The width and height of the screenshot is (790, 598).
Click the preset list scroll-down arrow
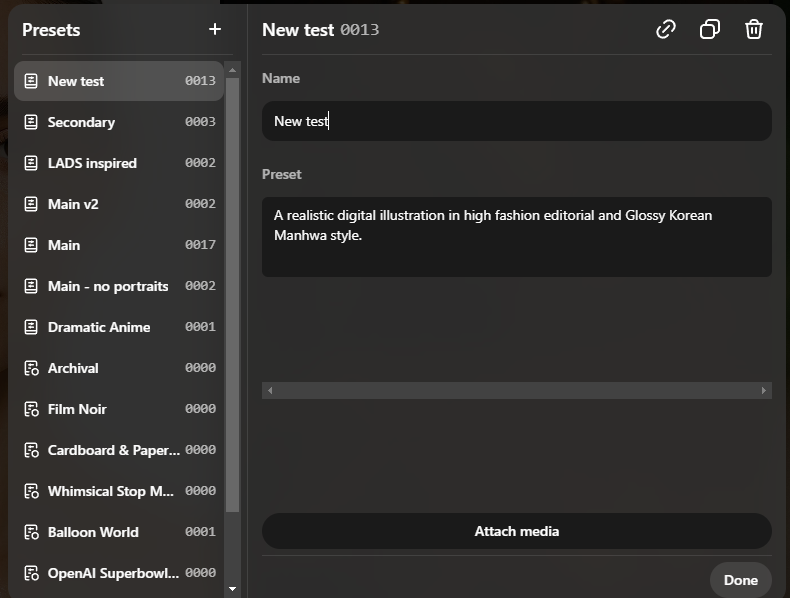(232, 589)
